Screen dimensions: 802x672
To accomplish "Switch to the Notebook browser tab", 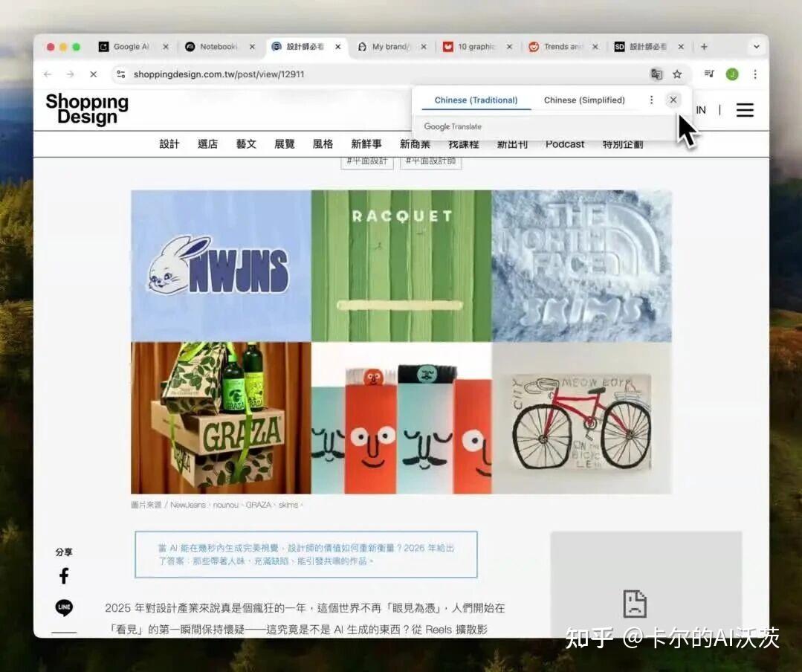I will [218, 47].
